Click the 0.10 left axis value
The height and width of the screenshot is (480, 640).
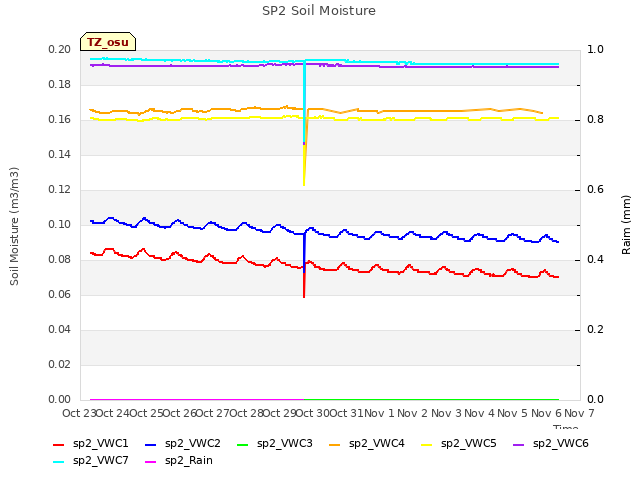point(60,225)
